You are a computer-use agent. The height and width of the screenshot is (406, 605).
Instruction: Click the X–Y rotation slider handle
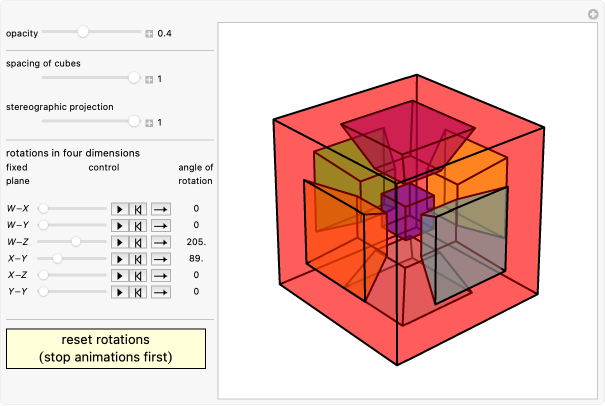click(x=57, y=258)
